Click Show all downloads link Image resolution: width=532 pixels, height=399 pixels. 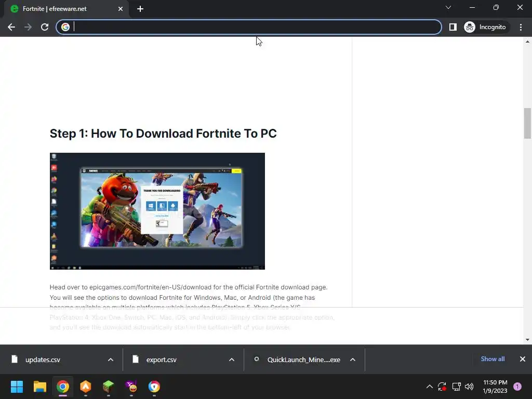pos(493,359)
